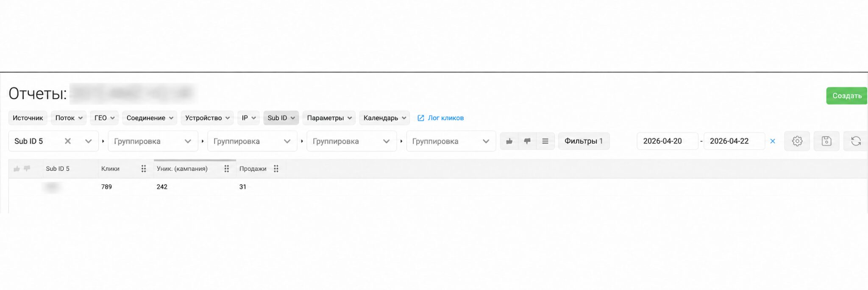Click the save report floppy icon

pos(826,141)
